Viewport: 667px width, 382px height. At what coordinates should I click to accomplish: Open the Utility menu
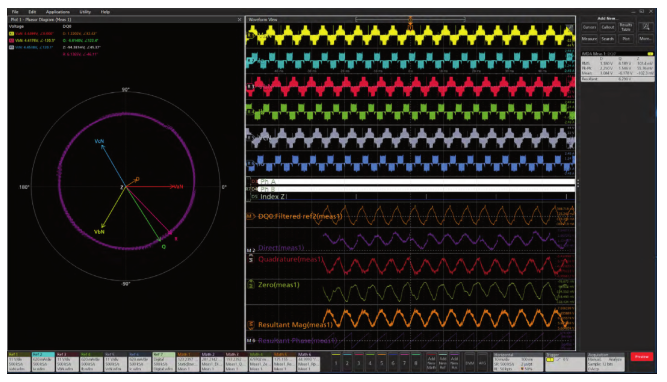(x=85, y=12)
